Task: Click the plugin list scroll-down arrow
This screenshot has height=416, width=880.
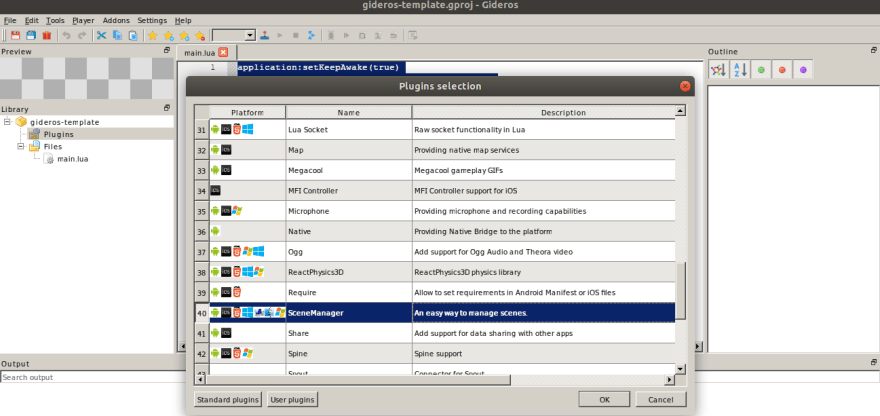Action: click(680, 369)
